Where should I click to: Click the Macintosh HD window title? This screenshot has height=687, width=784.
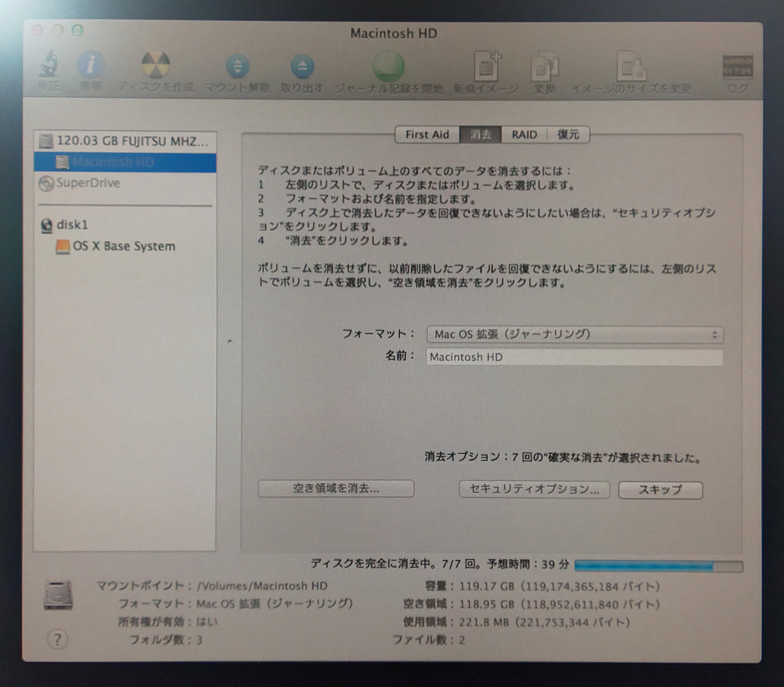pos(393,33)
